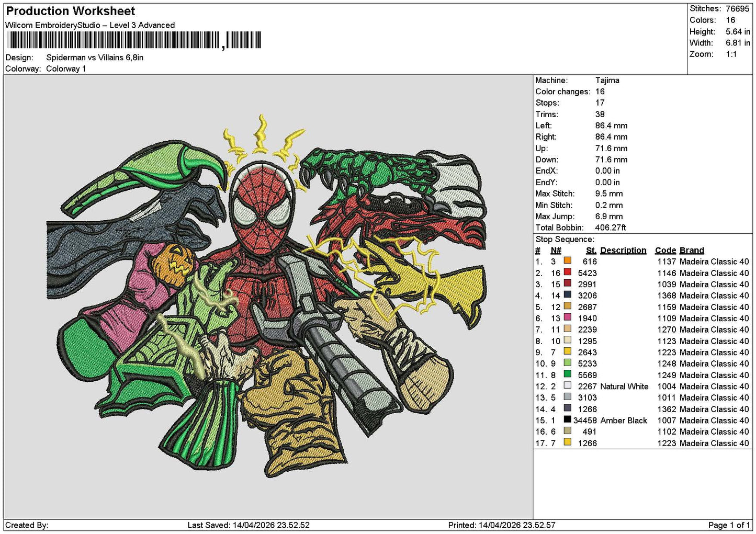Click stitch count 5423 in stop 2

tap(588, 273)
